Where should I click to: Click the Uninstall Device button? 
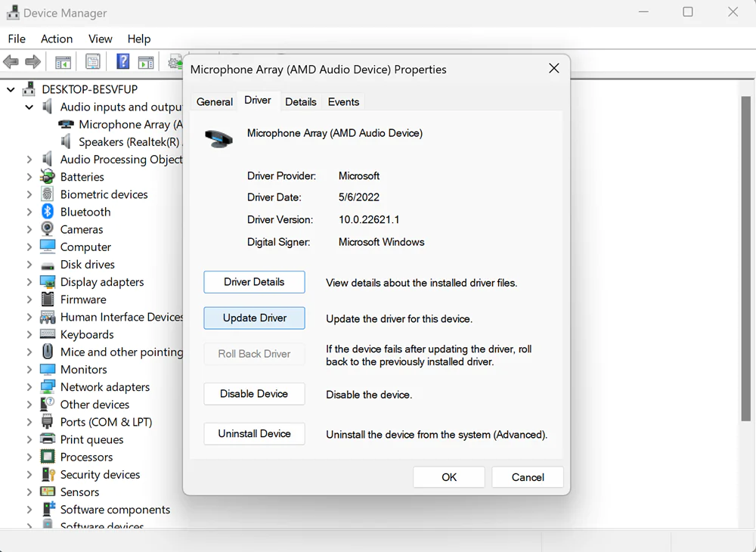click(x=254, y=434)
